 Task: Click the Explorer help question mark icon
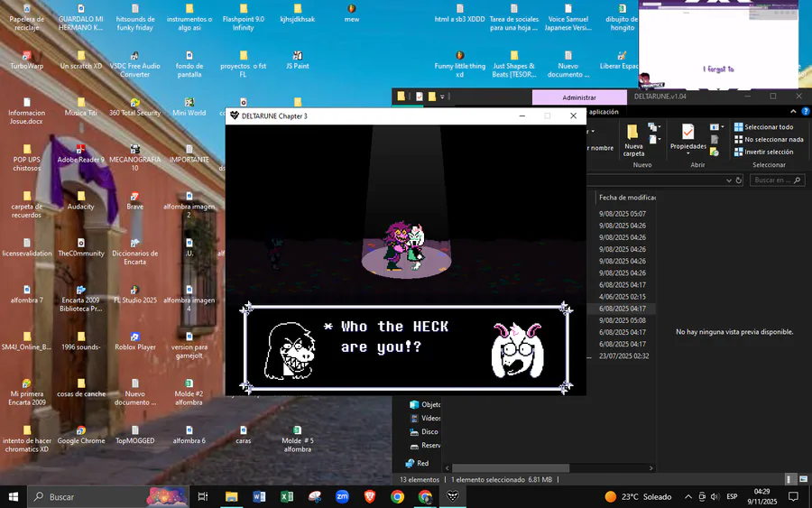(x=806, y=111)
